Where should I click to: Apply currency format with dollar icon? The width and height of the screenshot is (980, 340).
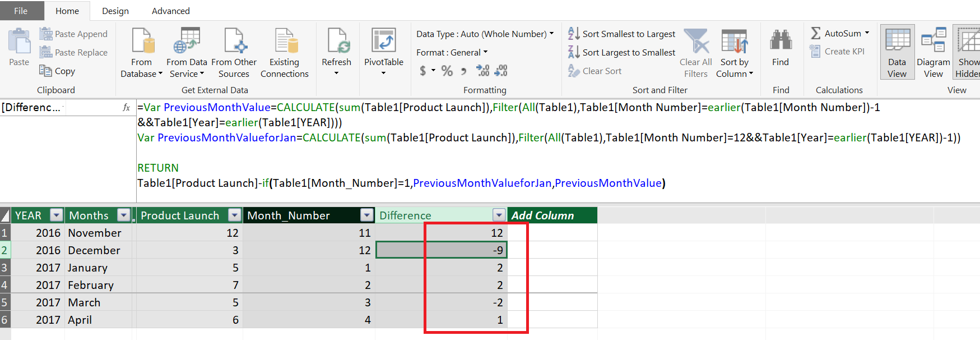[423, 71]
